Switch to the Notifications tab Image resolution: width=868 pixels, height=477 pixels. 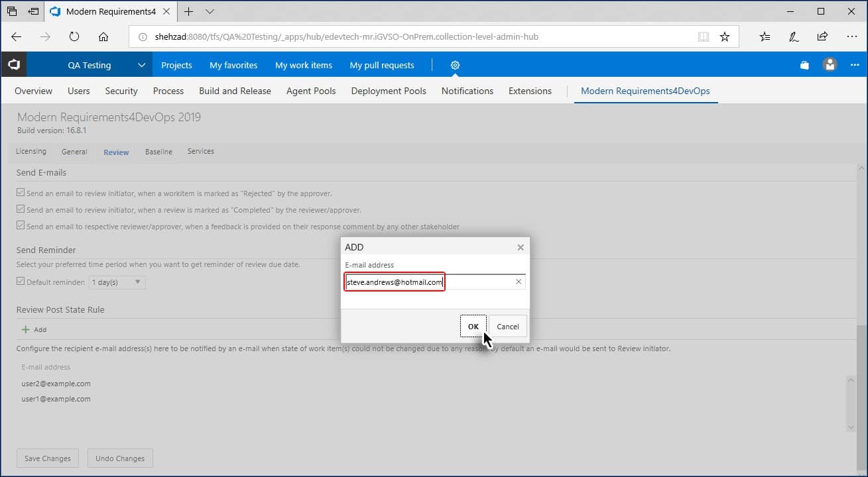467,91
